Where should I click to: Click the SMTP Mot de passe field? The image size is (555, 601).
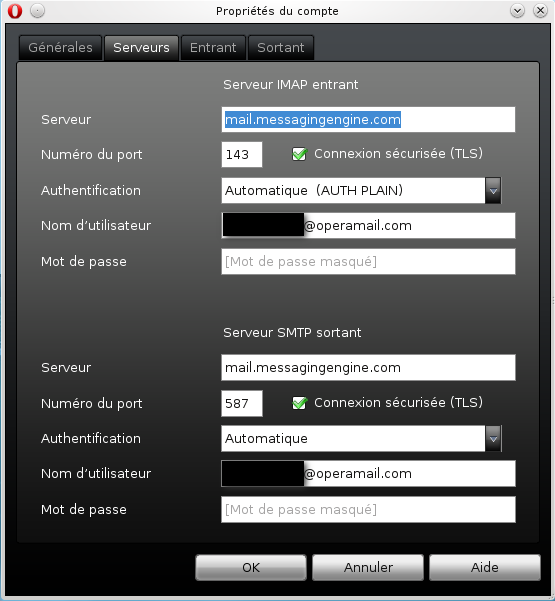coord(368,509)
